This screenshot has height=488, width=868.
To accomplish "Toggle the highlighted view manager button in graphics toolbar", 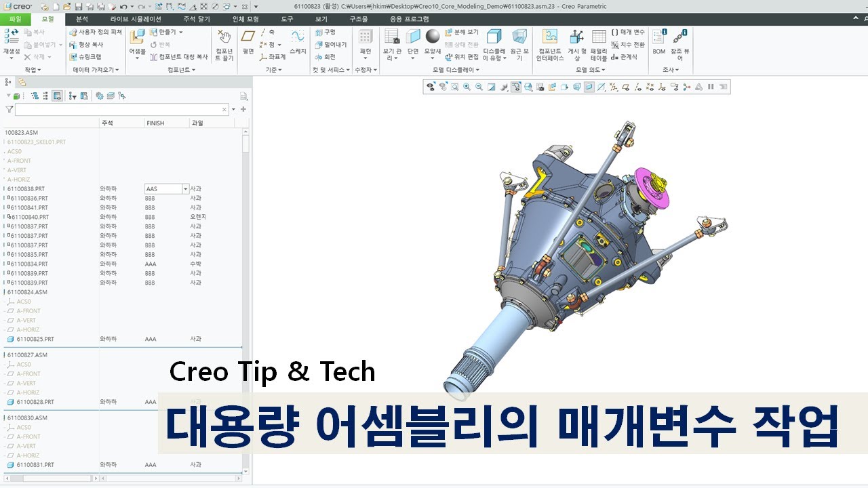I will click(x=516, y=87).
